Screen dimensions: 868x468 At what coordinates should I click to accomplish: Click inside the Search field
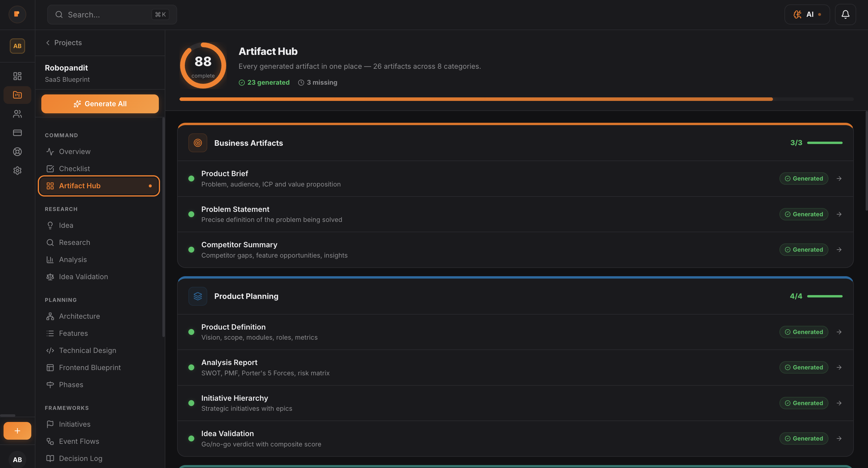[111, 14]
